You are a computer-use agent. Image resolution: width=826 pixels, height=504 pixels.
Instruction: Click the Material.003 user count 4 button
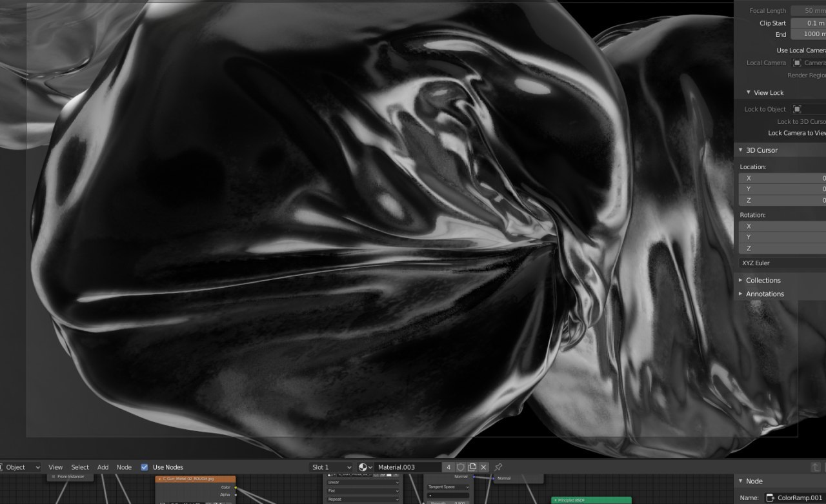coord(448,467)
